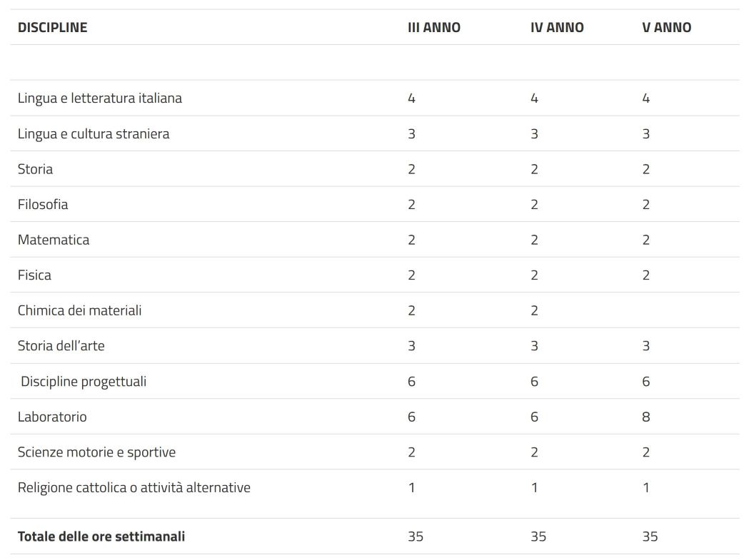Image resolution: width=744 pixels, height=560 pixels.
Task: Select the Fisica row label
Action: tap(34, 275)
